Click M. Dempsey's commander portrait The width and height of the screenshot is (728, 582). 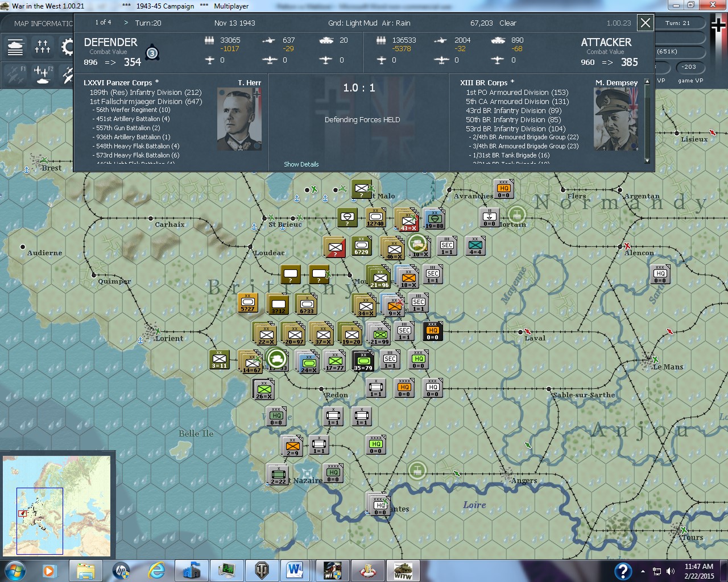coord(616,119)
